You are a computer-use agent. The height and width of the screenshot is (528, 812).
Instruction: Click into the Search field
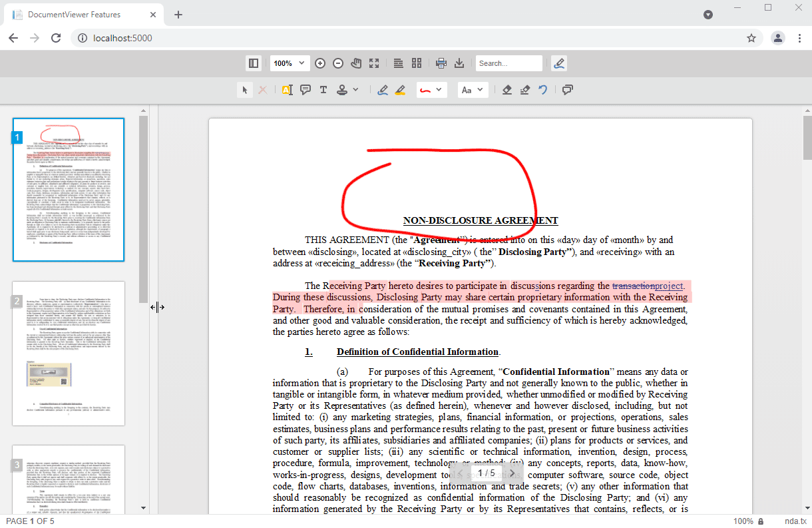(509, 63)
